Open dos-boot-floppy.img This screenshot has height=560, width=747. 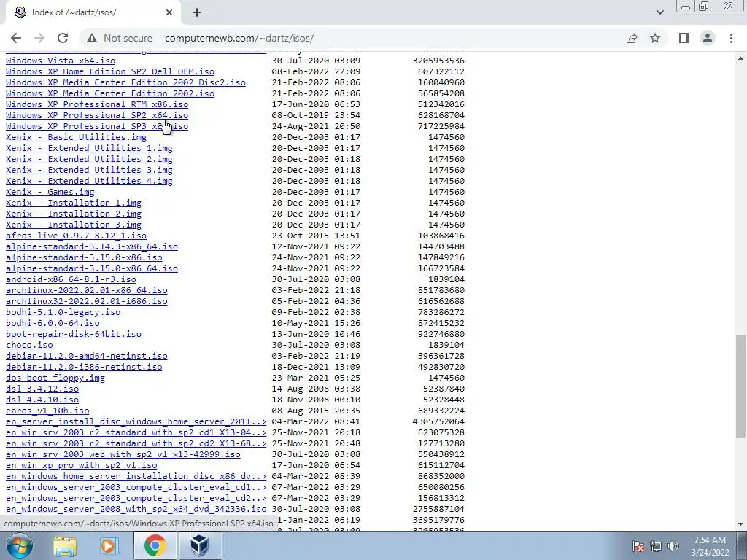55,378
